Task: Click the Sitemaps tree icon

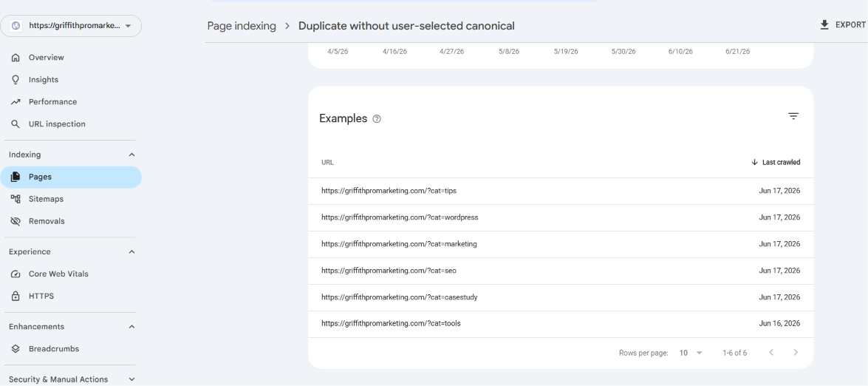Action: coord(16,199)
